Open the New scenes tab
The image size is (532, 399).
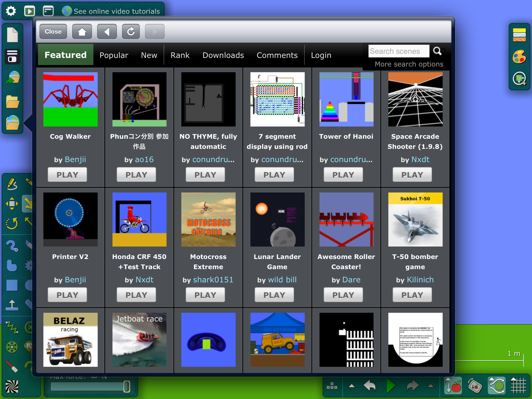[149, 55]
